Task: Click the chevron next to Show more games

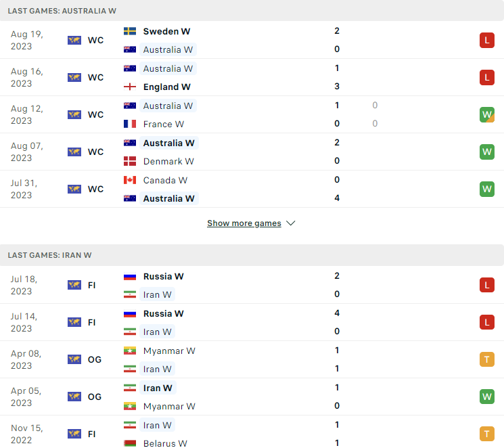Action: pos(291,223)
